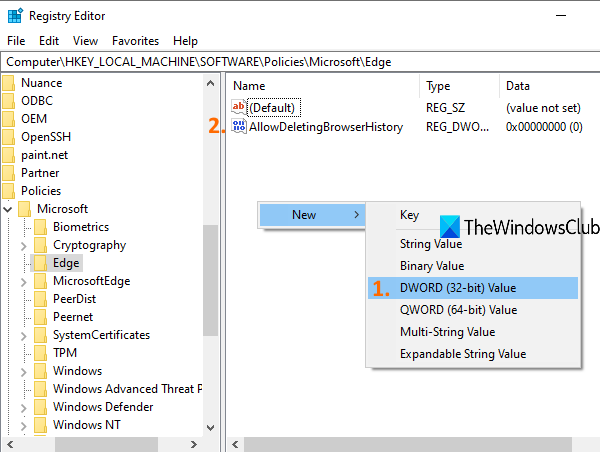
Task: Expand the Windows Defender key
Action: tap(24, 408)
